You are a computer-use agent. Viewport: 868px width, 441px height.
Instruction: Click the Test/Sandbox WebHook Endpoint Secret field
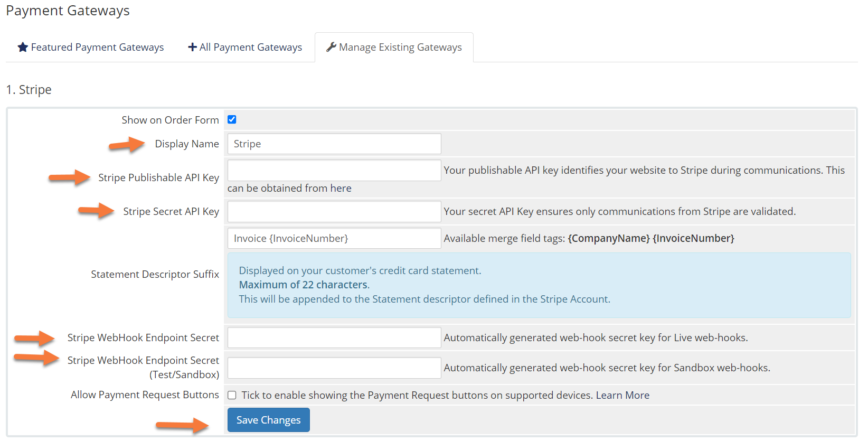click(334, 368)
